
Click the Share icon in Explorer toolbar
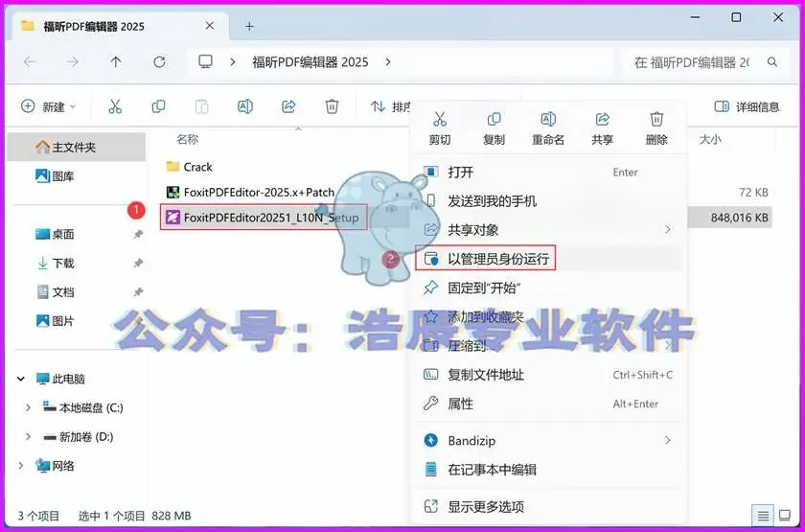288,106
